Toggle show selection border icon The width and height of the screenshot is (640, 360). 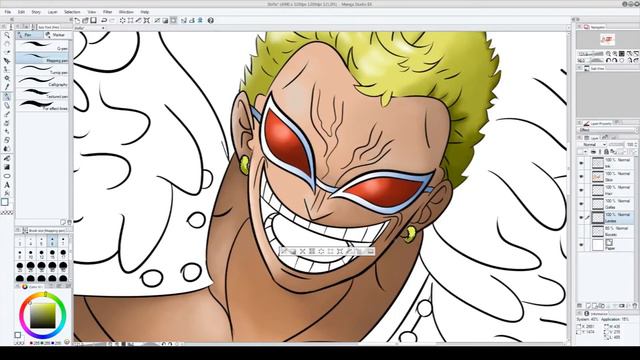click(173, 20)
